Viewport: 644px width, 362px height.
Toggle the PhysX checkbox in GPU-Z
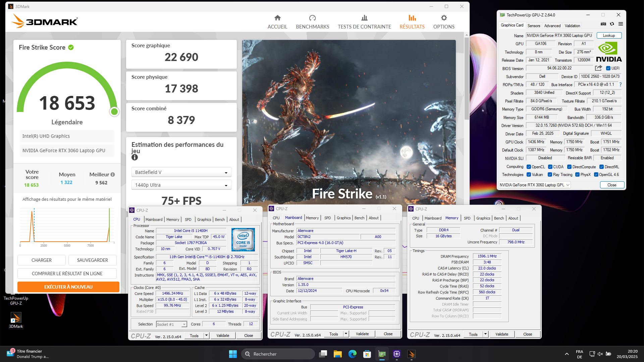pyautogui.click(x=577, y=175)
